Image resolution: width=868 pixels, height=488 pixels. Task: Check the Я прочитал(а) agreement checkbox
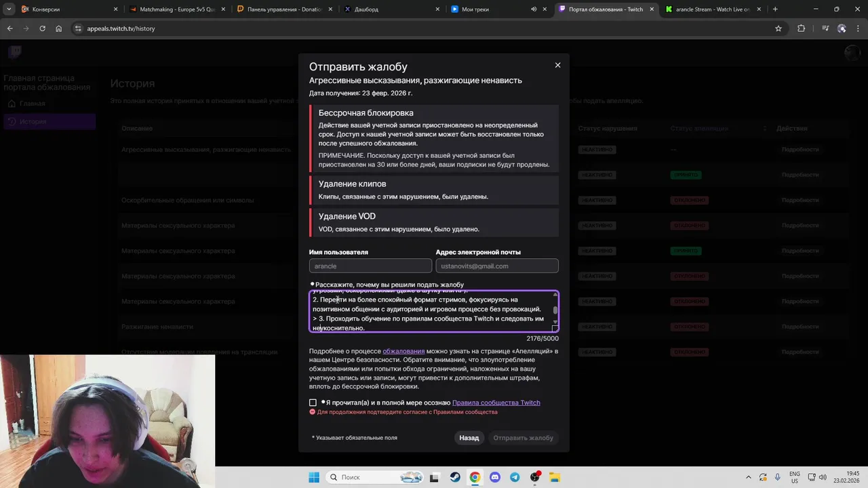pyautogui.click(x=313, y=403)
